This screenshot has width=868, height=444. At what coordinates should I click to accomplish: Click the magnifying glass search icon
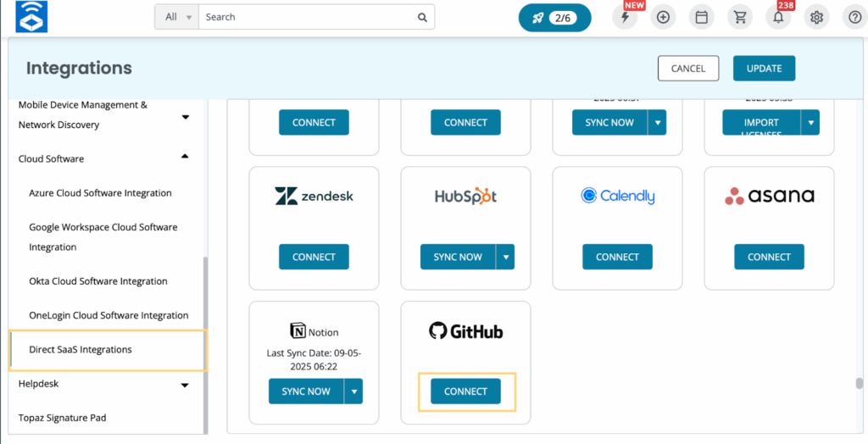422,17
